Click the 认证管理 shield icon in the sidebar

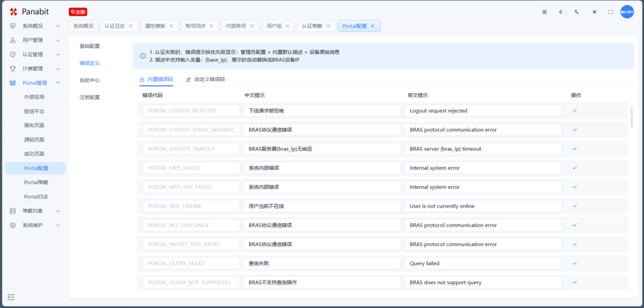13,55
